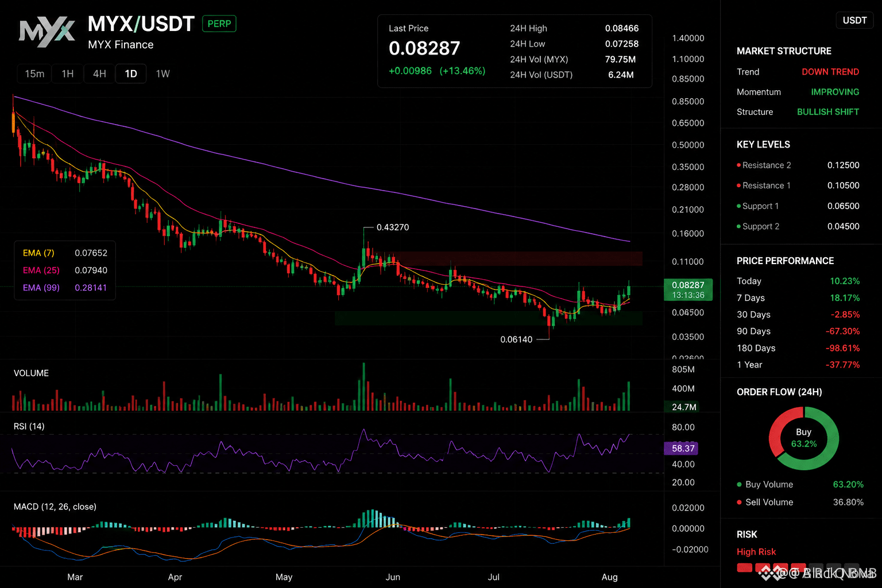Click the KEY LEVELS heading
This screenshot has height=588, width=882.
tap(763, 145)
